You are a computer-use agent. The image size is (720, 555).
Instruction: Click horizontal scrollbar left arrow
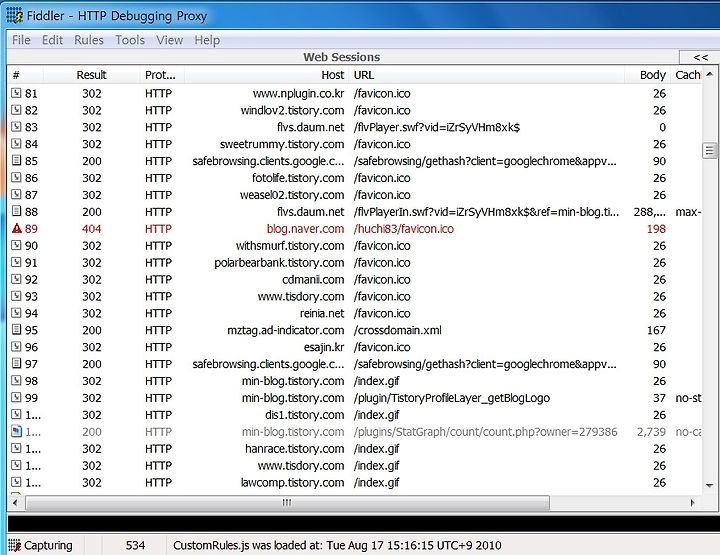[x=15, y=503]
